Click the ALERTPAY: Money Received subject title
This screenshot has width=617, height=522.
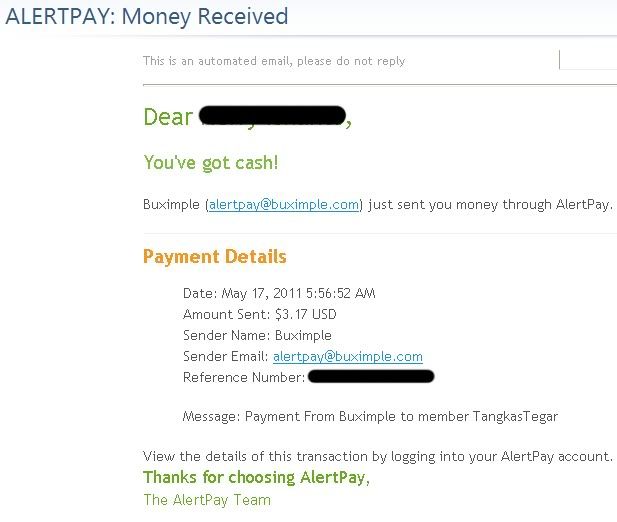click(147, 17)
